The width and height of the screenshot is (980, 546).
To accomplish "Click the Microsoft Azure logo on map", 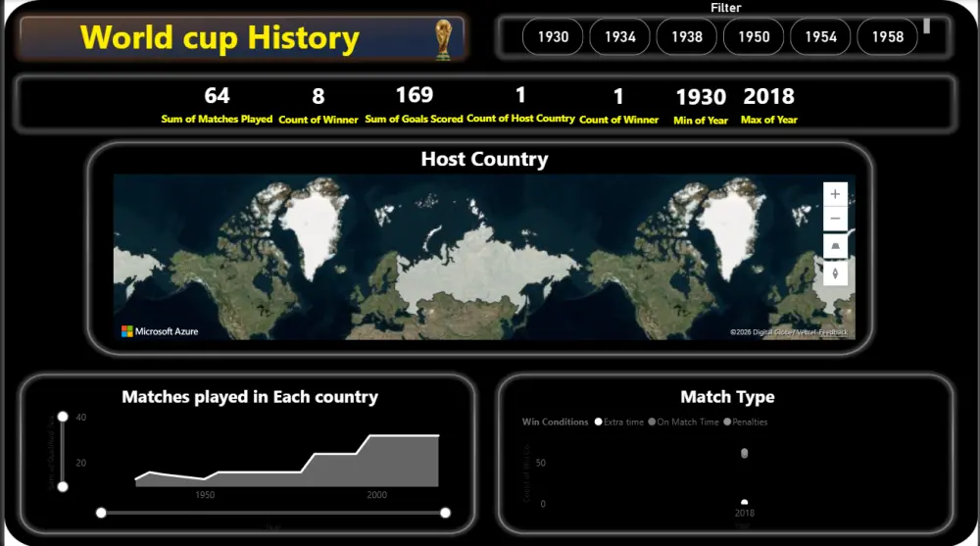I will coord(160,331).
